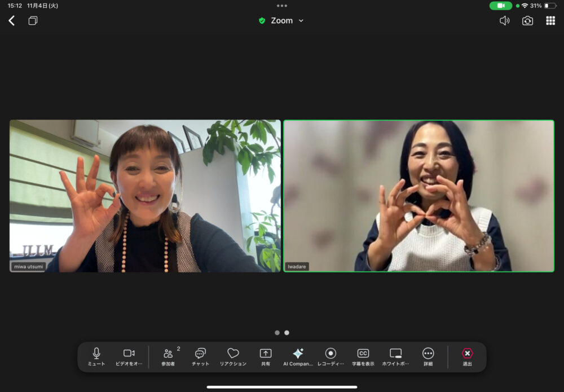This screenshot has width=564, height=392.
Task: Open the more details menu
Action: (x=428, y=356)
